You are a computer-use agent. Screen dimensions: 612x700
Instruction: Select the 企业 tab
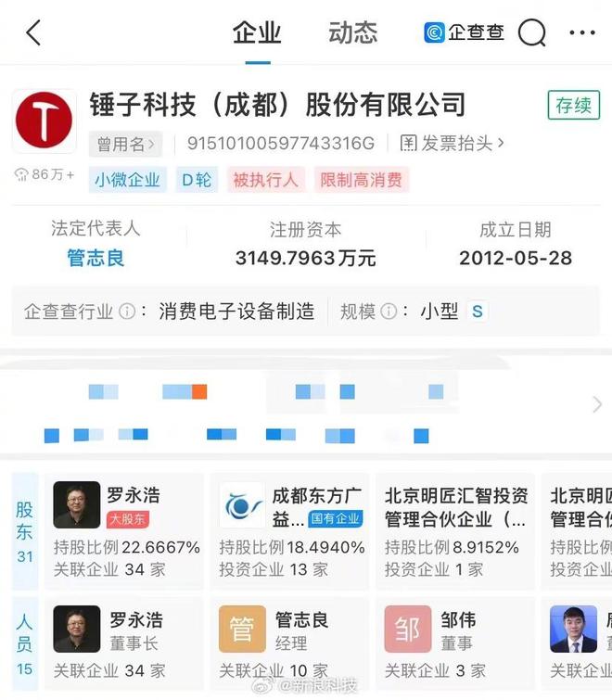(x=257, y=33)
